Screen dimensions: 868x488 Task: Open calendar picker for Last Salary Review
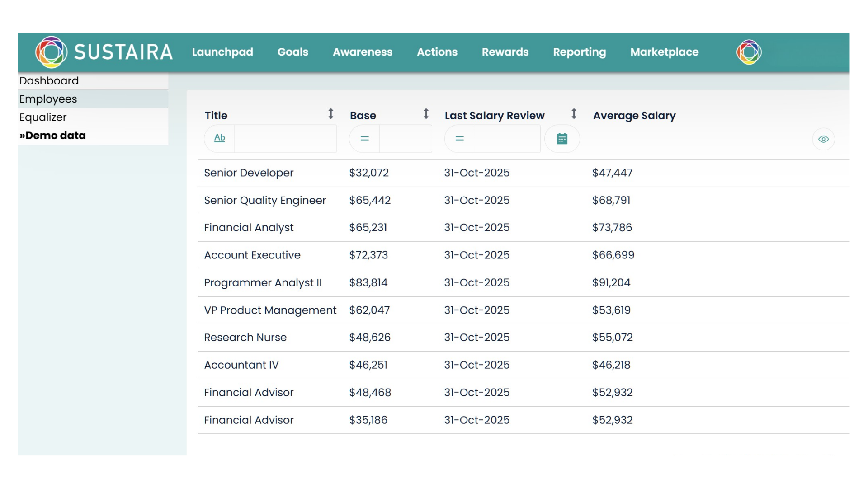(x=562, y=139)
